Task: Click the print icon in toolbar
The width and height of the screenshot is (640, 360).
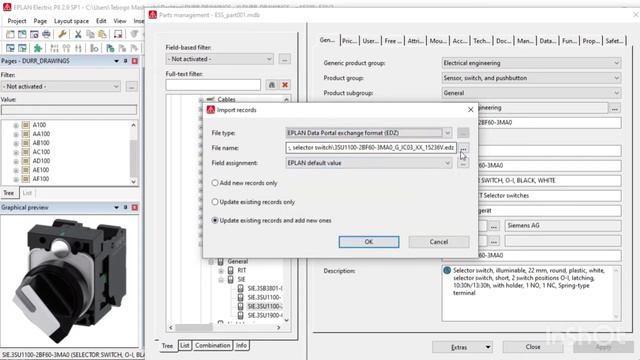Action: click(46, 34)
